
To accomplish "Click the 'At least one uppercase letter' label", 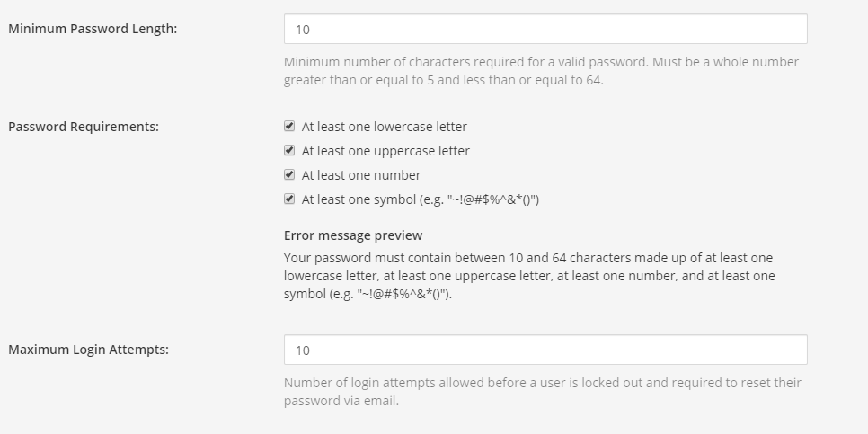I will pyautogui.click(x=385, y=151).
